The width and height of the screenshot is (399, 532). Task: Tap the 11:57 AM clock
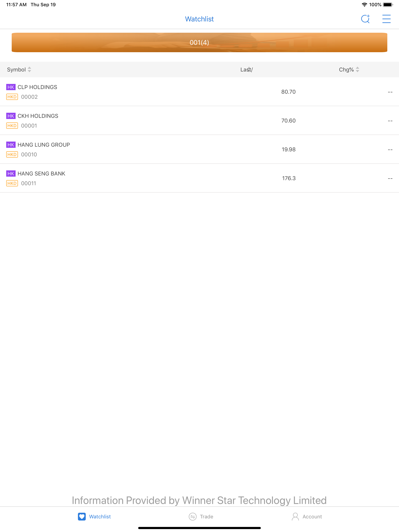16,4
